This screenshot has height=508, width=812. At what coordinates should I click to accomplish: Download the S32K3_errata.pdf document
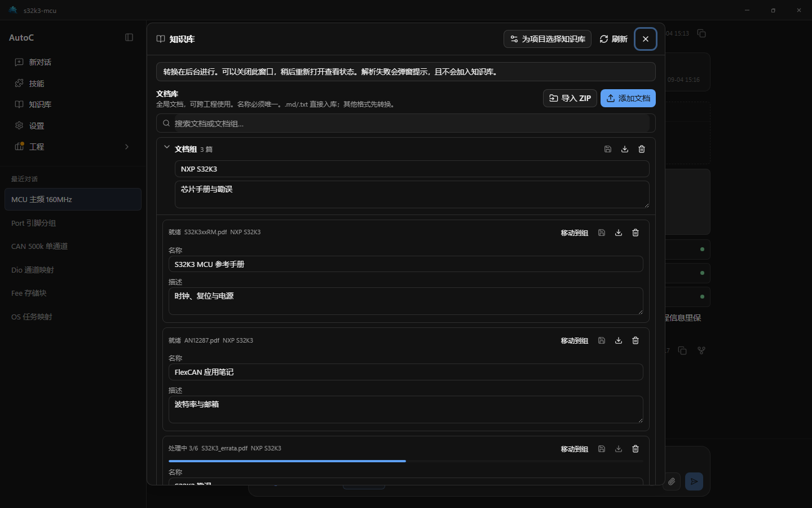point(619,449)
